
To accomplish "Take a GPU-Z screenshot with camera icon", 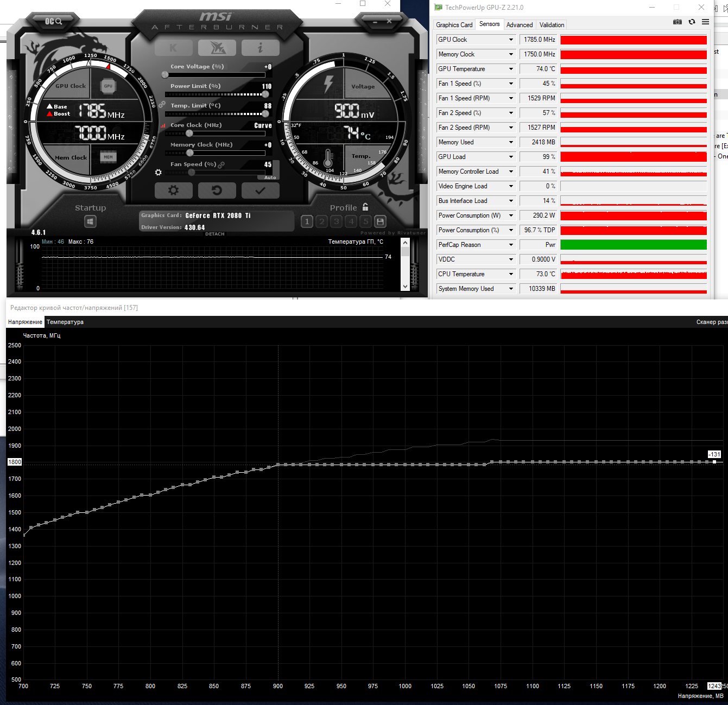I will pos(678,22).
